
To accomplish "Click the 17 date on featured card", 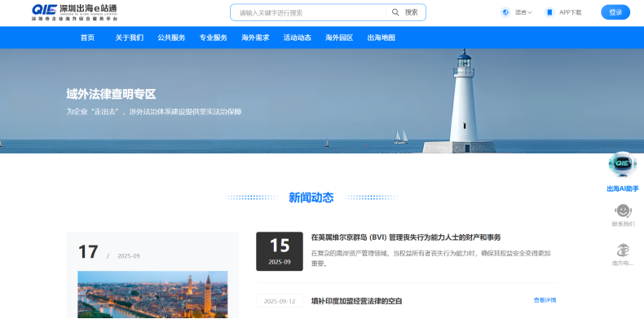I will click(x=88, y=251).
